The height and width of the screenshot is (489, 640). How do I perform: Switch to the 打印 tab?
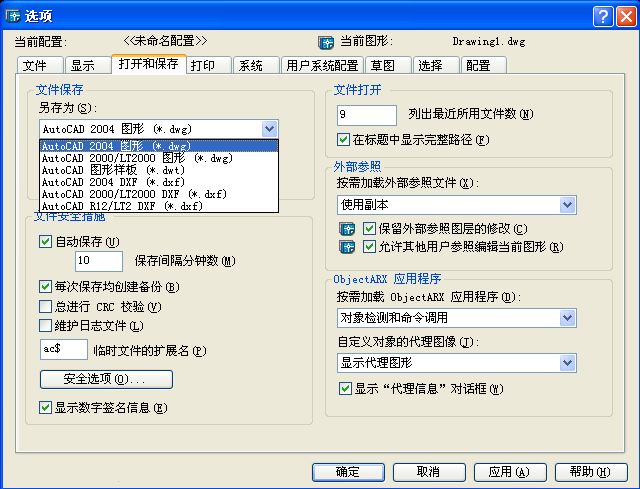[x=209, y=65]
